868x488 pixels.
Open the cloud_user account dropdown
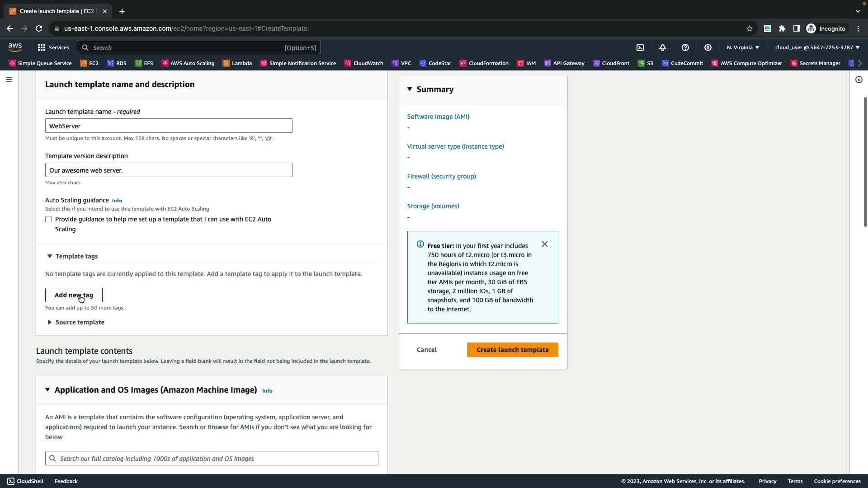point(817,47)
